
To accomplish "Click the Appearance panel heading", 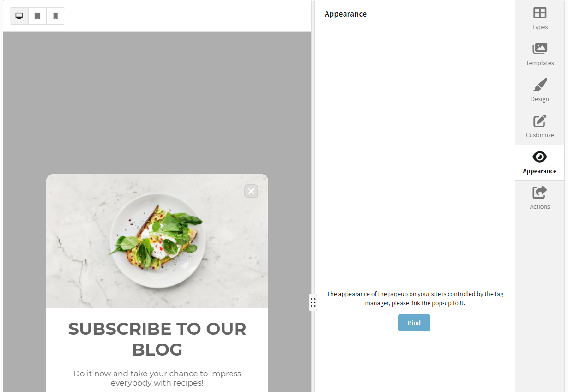I will (345, 14).
